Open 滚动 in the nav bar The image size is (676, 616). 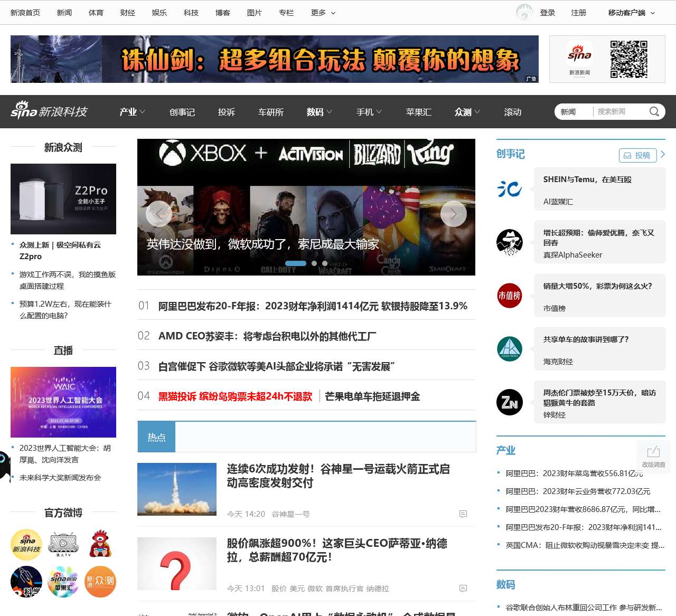coord(513,112)
